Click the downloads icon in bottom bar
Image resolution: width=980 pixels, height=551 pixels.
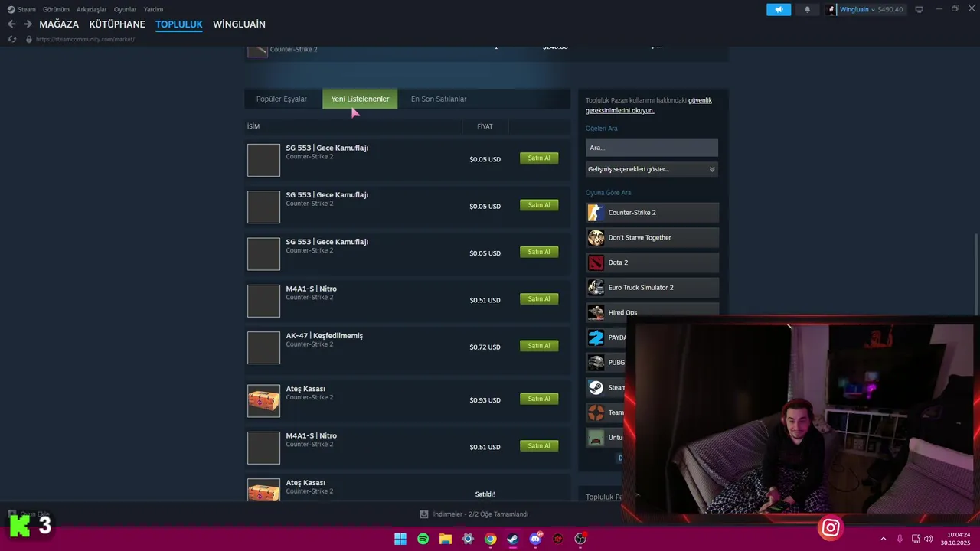tap(423, 514)
